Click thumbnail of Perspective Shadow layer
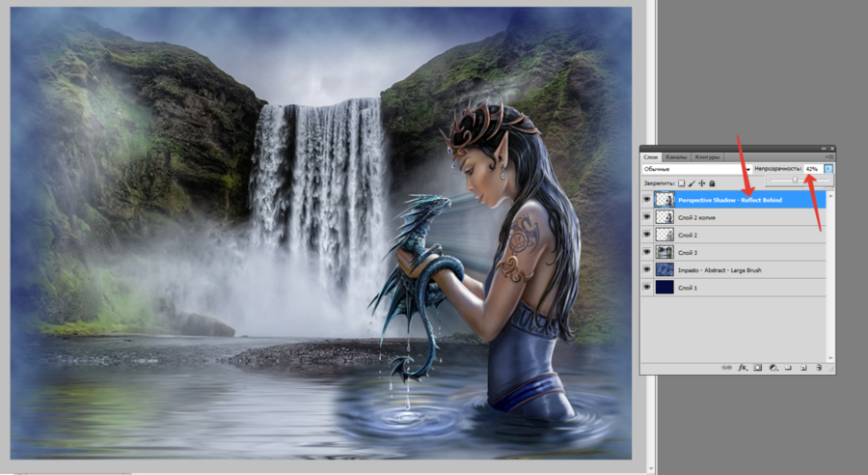Screen dimensions: 868x475 pos(665,200)
